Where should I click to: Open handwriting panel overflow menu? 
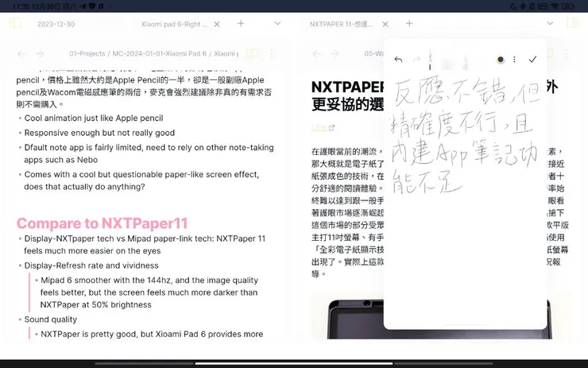click(515, 60)
